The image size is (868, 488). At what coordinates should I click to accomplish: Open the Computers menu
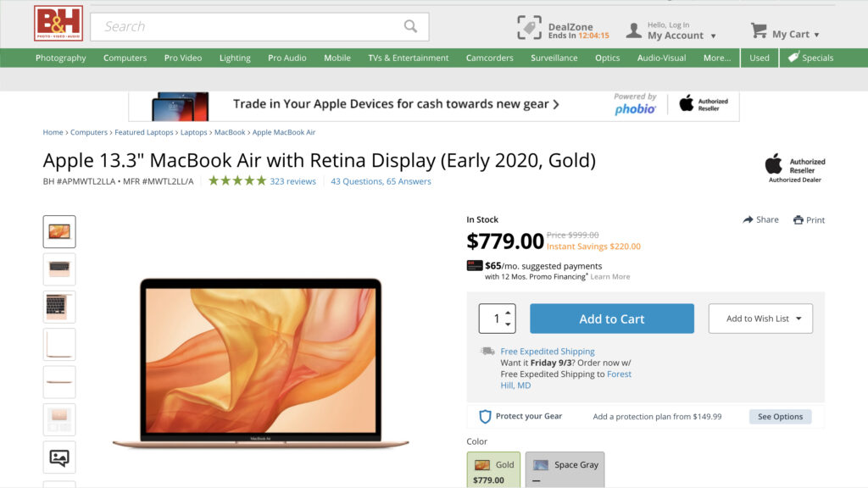click(x=125, y=58)
